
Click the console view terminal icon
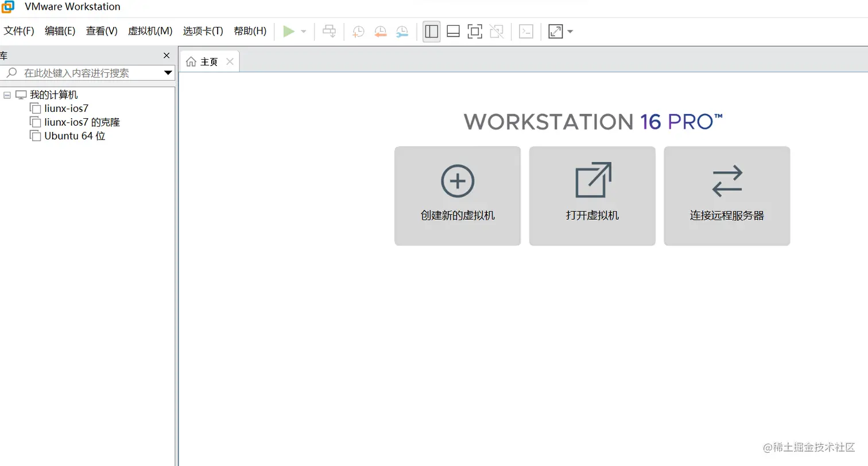(x=526, y=32)
